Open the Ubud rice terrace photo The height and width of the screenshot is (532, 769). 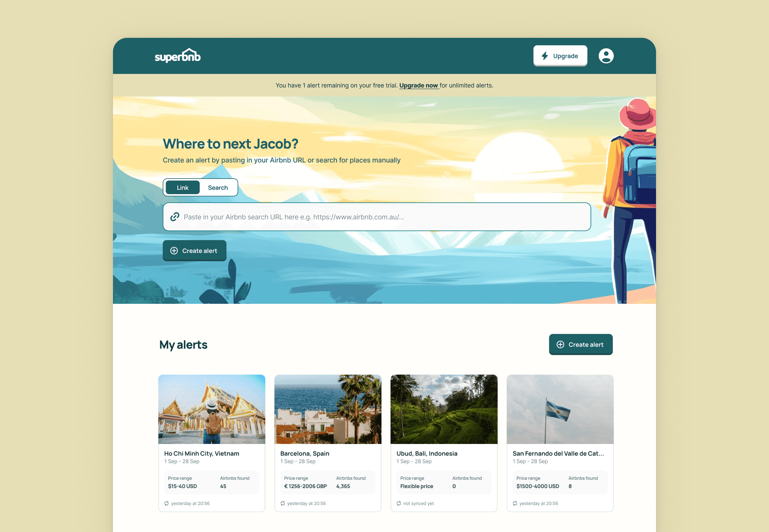click(x=444, y=409)
